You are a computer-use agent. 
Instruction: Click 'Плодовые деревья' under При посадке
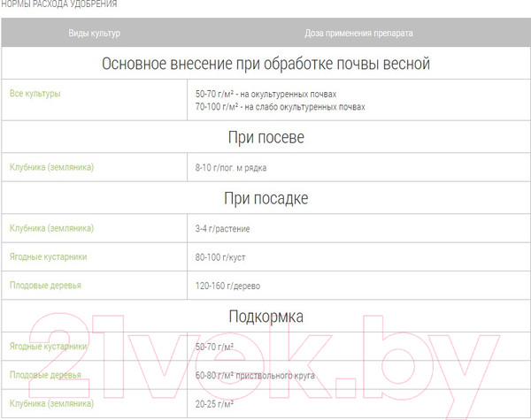(45, 286)
